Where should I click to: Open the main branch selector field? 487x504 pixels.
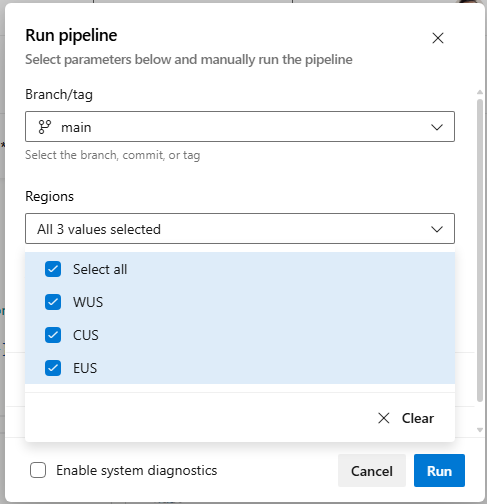coord(240,127)
